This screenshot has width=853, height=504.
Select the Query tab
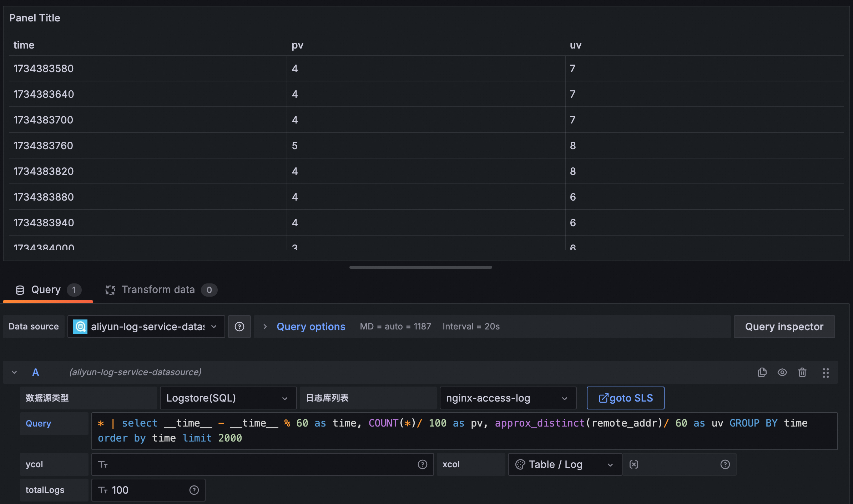(46, 290)
